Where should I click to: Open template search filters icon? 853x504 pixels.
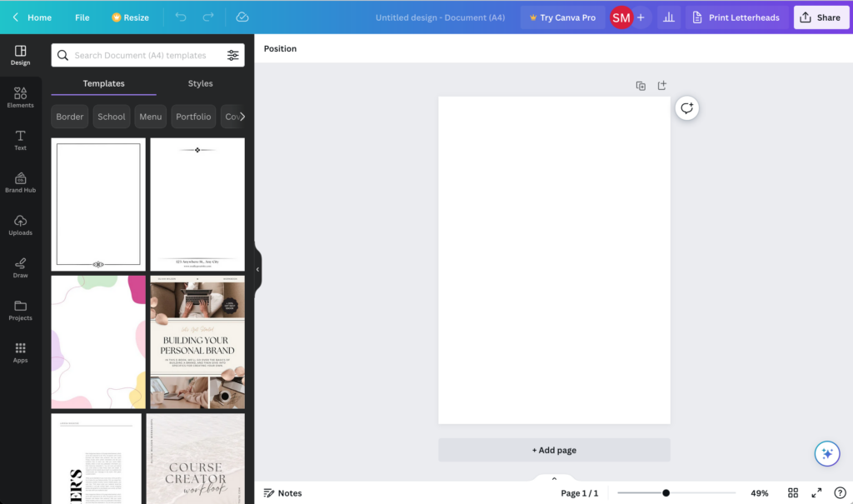[x=233, y=55]
